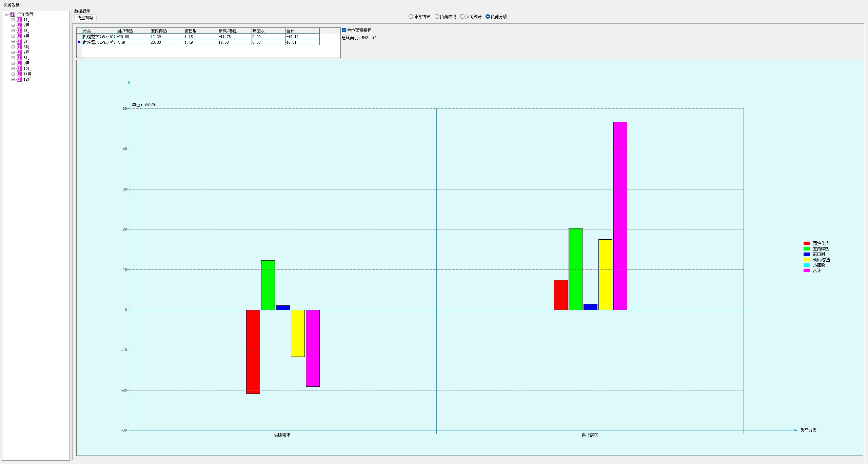This screenshot has width=868, height=464.
Task: Select the 负荷统计 radio option
Action: pos(462,17)
